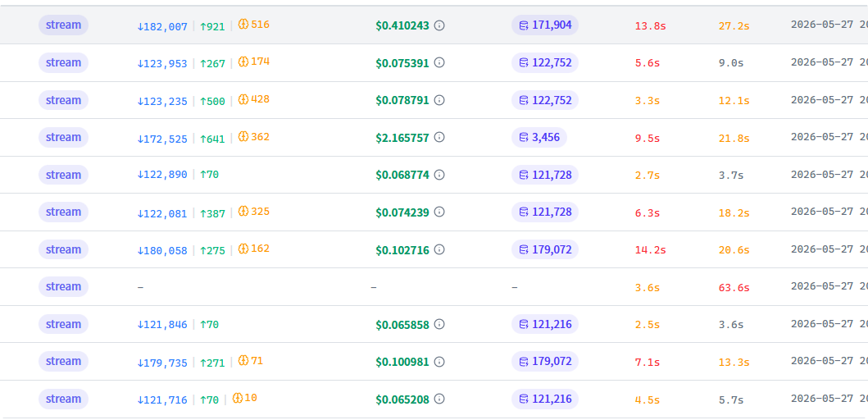Screen dimensions: 868x420
Task: Click info icon next to $0.100981
Action: tap(439, 361)
